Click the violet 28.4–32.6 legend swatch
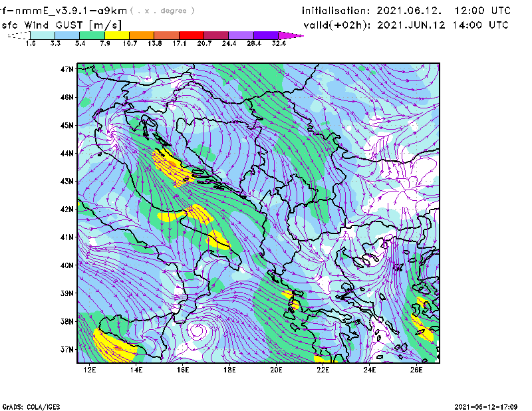 [265, 35]
